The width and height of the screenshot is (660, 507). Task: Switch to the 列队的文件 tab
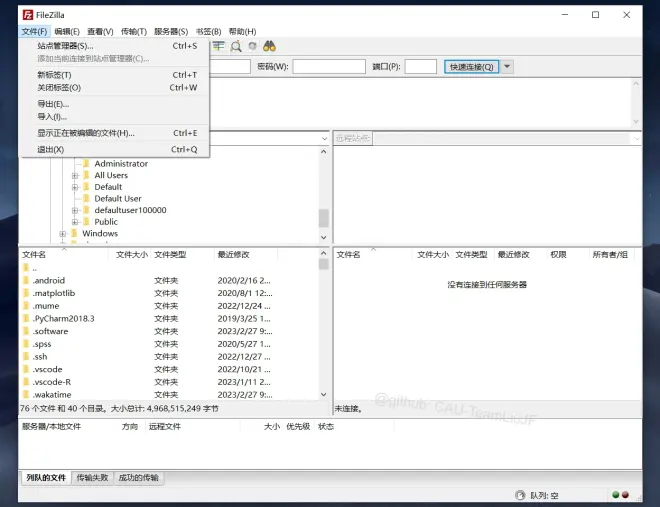click(46, 478)
